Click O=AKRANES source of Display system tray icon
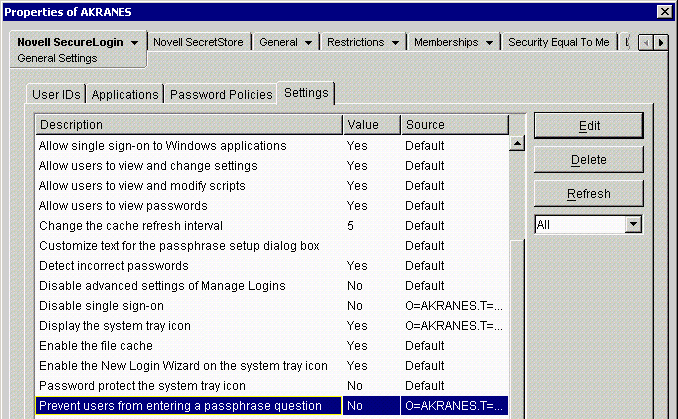Viewport: 678px width, 419px height. (454, 326)
